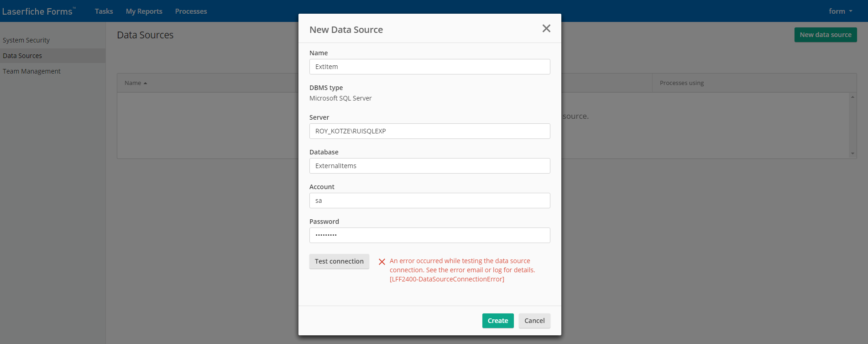Click the green Create button
This screenshot has height=344, width=868.
497,321
